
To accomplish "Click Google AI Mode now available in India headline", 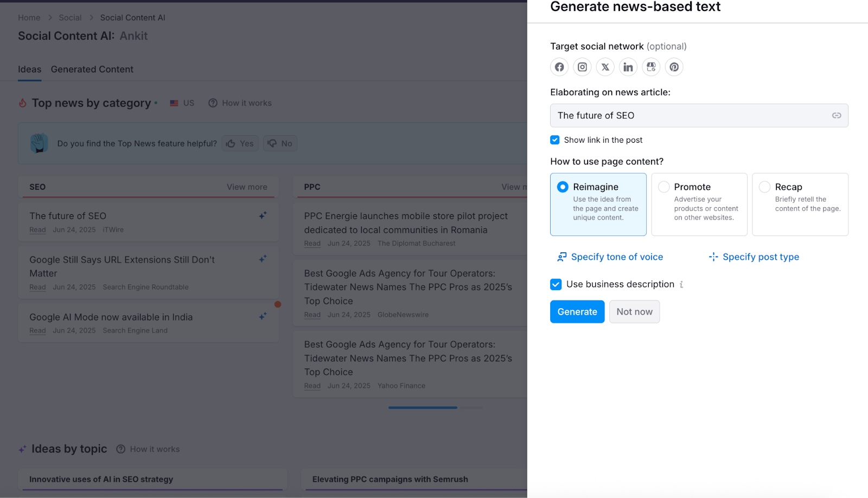I will (111, 317).
